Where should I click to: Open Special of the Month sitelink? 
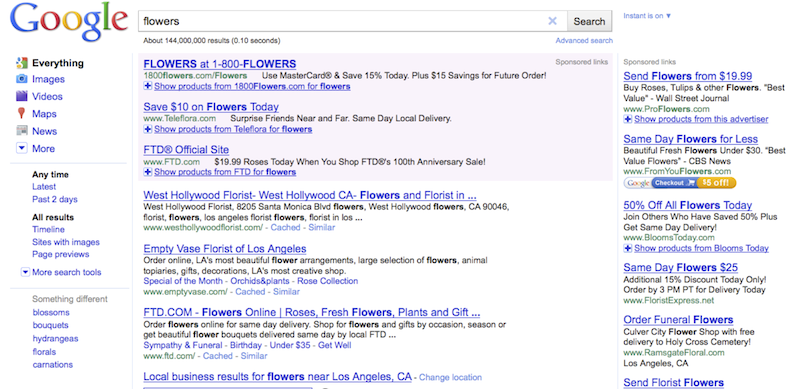(x=183, y=281)
